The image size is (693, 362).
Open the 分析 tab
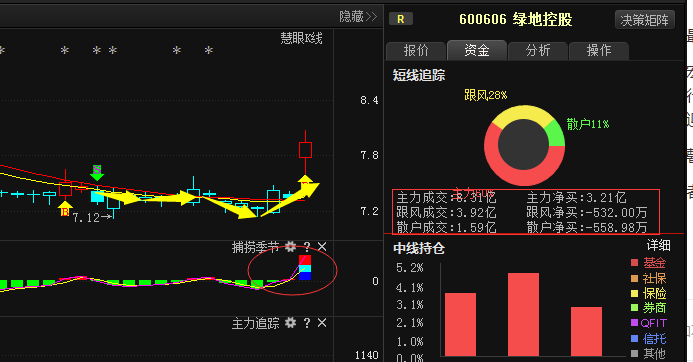(538, 50)
